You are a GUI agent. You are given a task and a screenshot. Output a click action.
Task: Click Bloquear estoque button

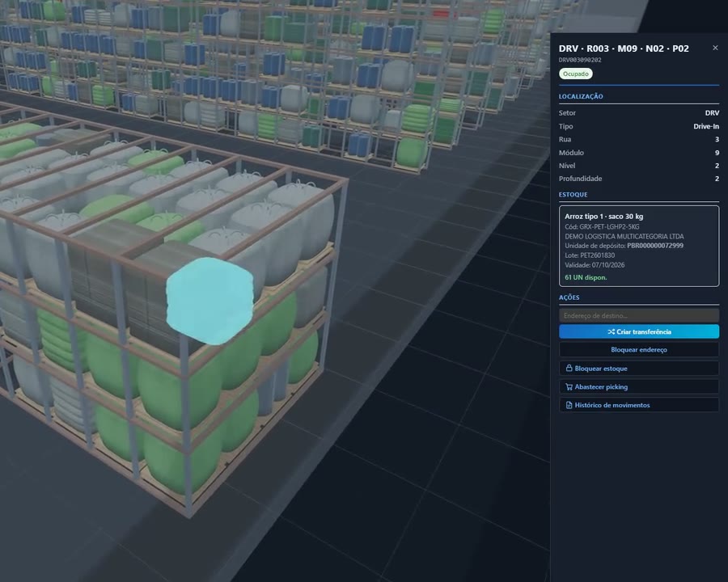pyautogui.click(x=639, y=368)
